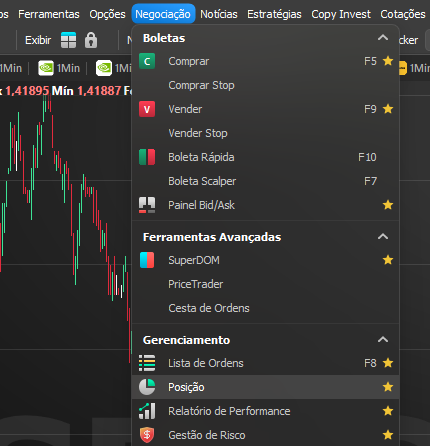Click the Relatório de Performance bar icon
This screenshot has width=430, height=446.
coord(147,411)
